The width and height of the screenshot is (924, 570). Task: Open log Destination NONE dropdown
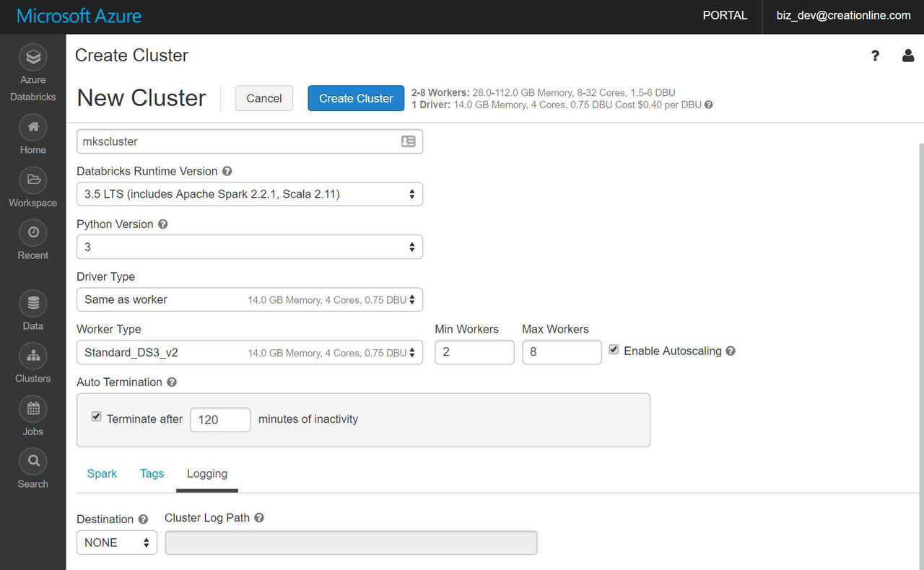pyautogui.click(x=117, y=543)
